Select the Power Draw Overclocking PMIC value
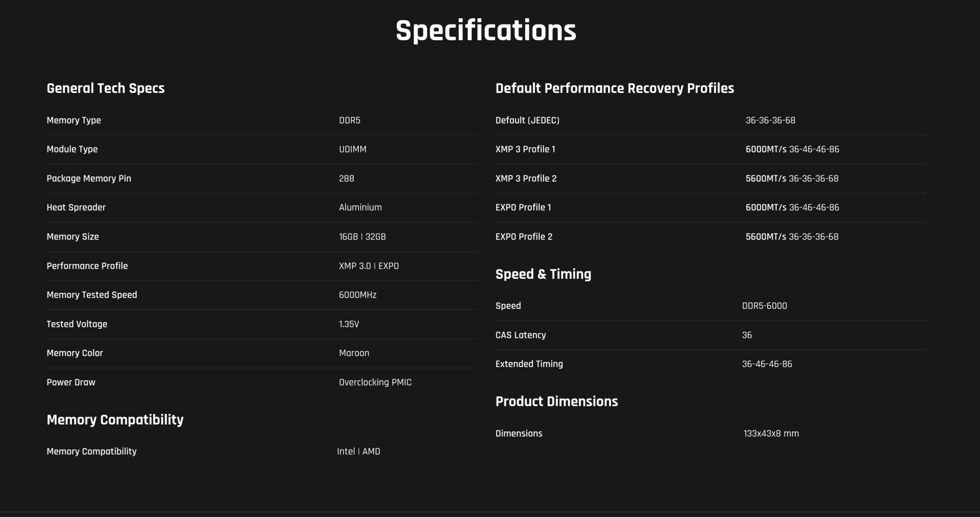This screenshot has width=980, height=517. point(375,382)
